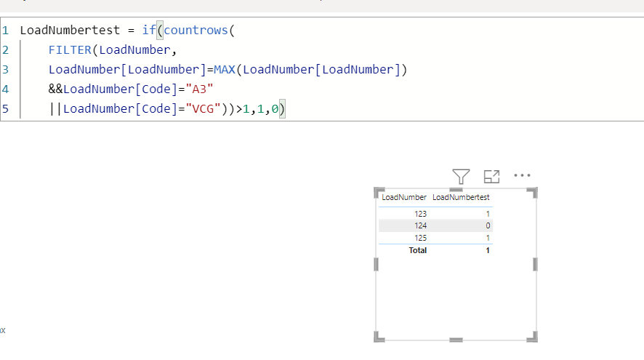Click the MAX function in line 3

click(x=225, y=69)
